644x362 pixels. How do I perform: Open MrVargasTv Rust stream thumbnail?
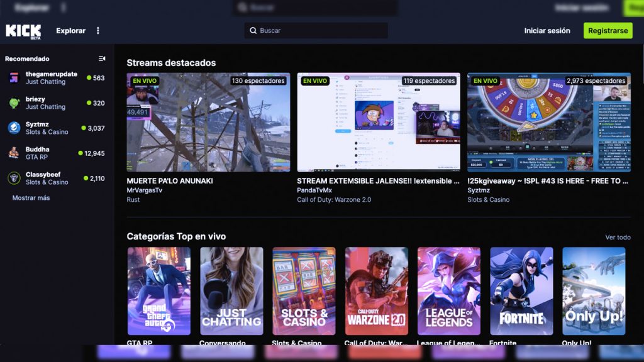(x=208, y=122)
